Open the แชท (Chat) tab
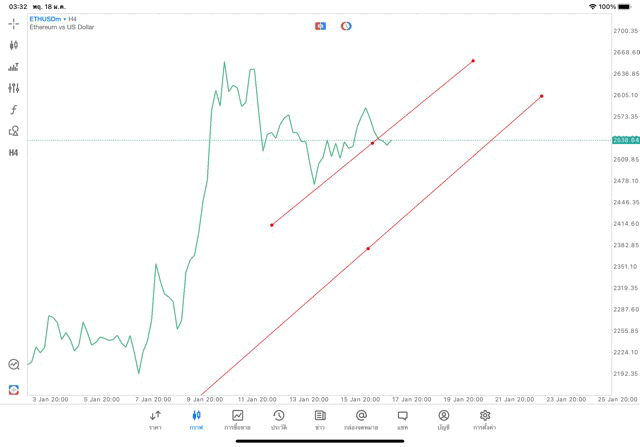Screen dimensions: 640x447 402,420
